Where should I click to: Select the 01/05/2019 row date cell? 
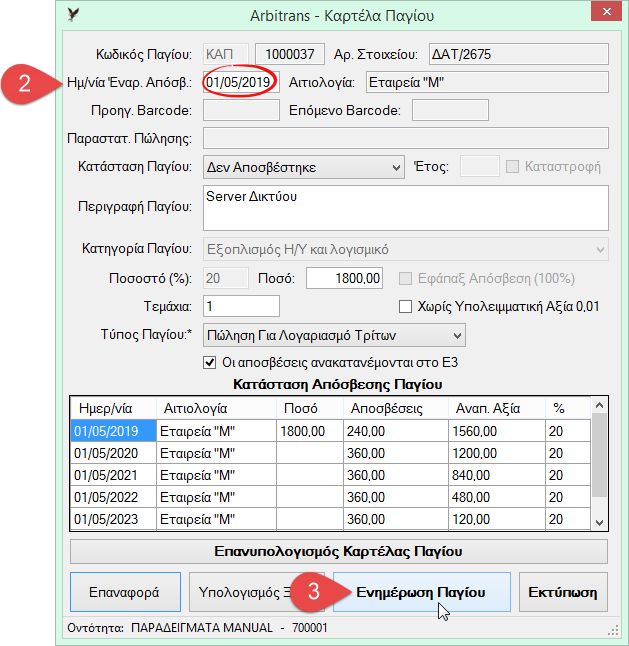point(113,431)
